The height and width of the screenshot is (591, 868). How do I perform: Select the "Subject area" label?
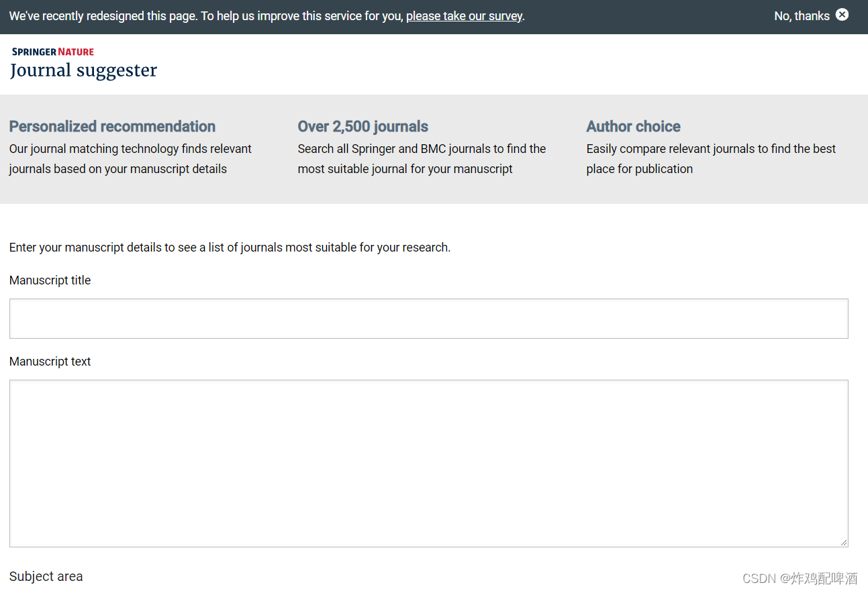click(46, 576)
